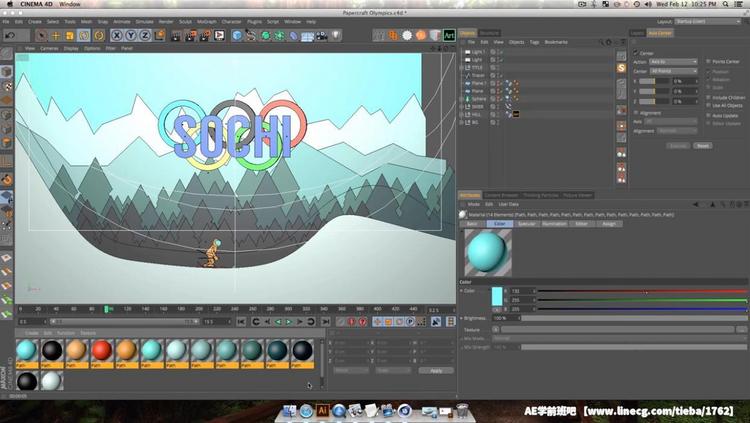Click the Undo arrow icon
This screenshot has height=423, width=750.
pos(10,35)
